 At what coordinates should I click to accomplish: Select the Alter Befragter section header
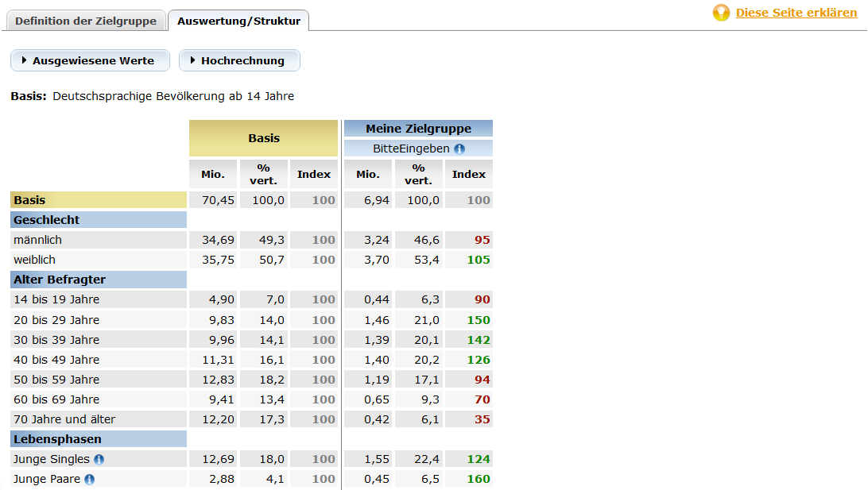point(60,280)
